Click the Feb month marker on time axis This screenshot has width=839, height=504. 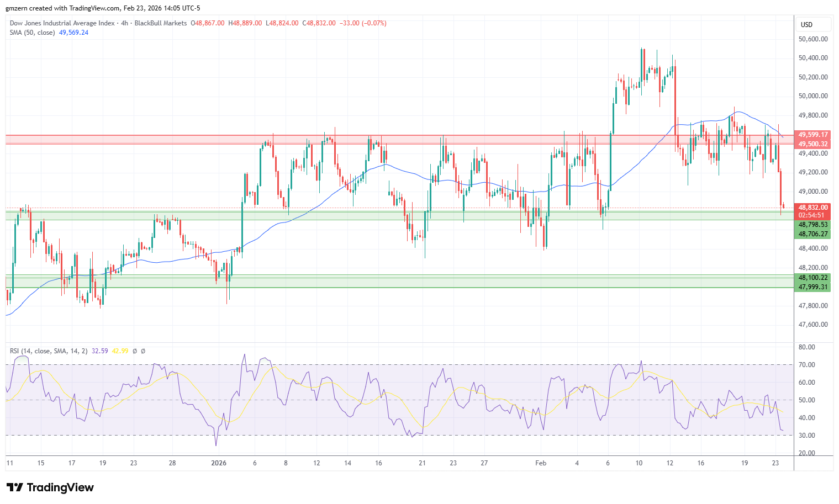541,463
